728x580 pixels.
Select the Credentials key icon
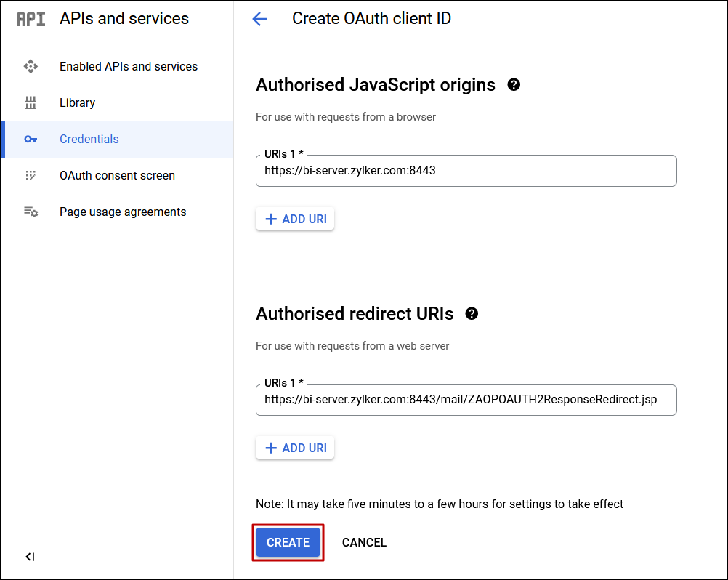(x=31, y=139)
